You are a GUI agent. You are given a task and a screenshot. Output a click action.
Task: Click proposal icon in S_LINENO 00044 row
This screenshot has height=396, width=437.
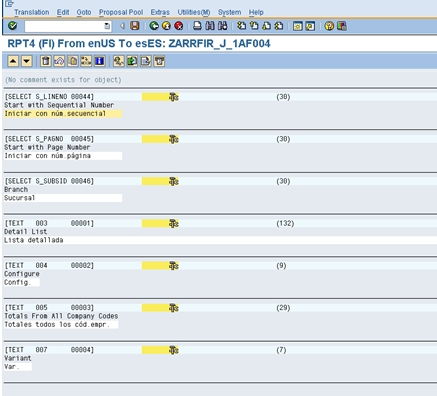click(174, 97)
